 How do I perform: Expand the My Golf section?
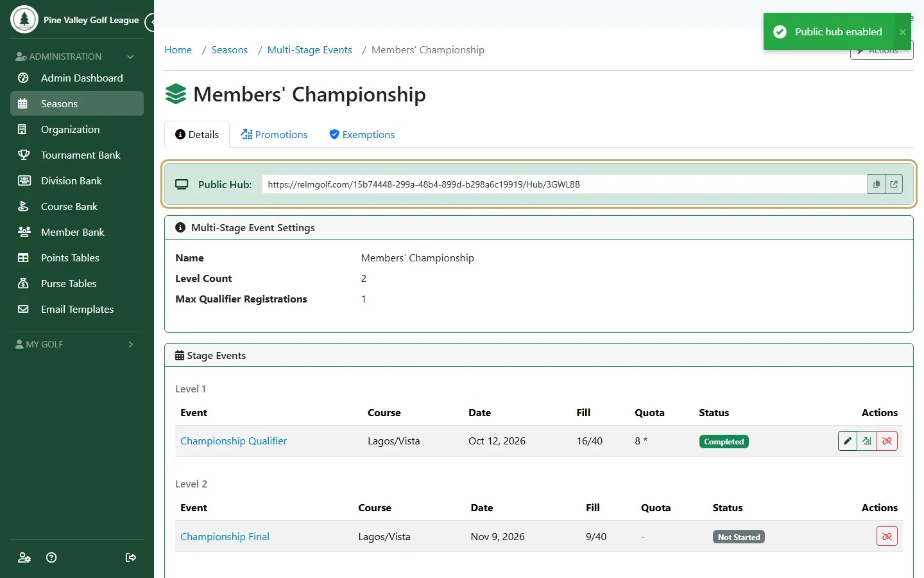77,344
